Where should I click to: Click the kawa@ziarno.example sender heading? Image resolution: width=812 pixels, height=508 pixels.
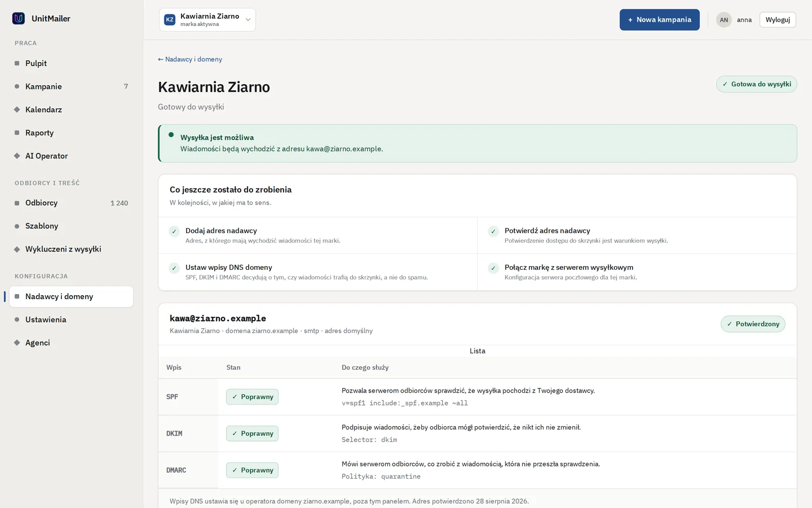218,319
